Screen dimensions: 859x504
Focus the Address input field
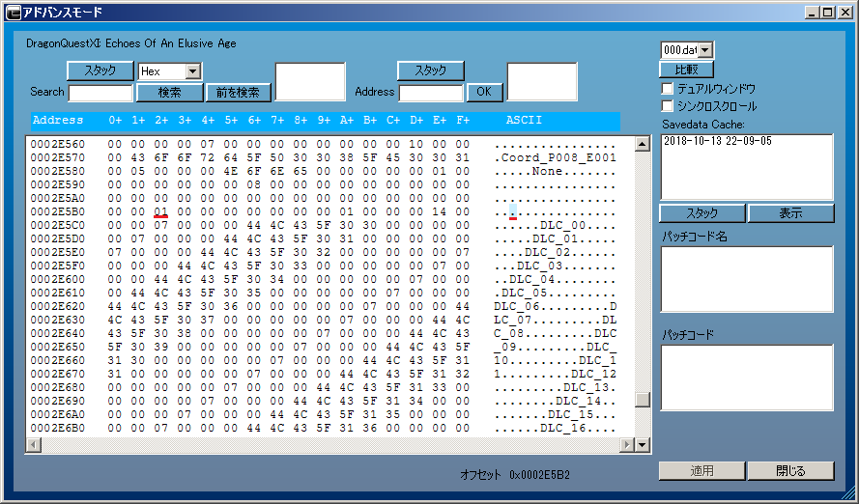[431, 93]
